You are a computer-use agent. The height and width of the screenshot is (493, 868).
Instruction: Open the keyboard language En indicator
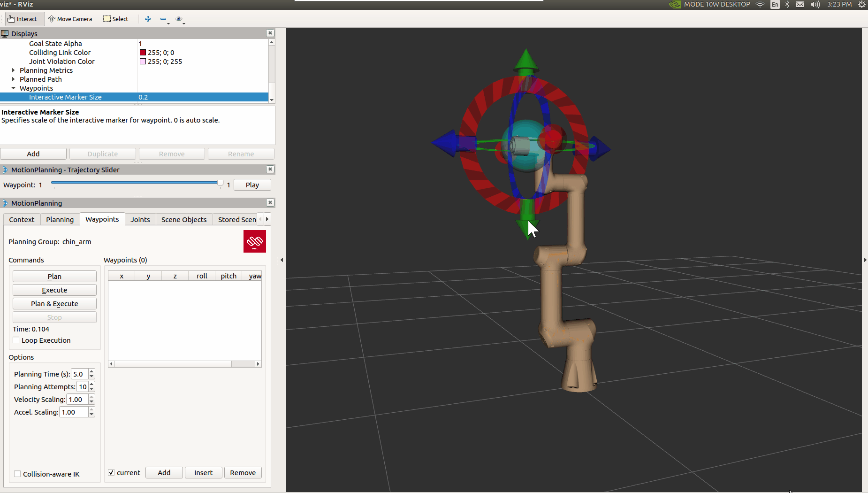775,4
